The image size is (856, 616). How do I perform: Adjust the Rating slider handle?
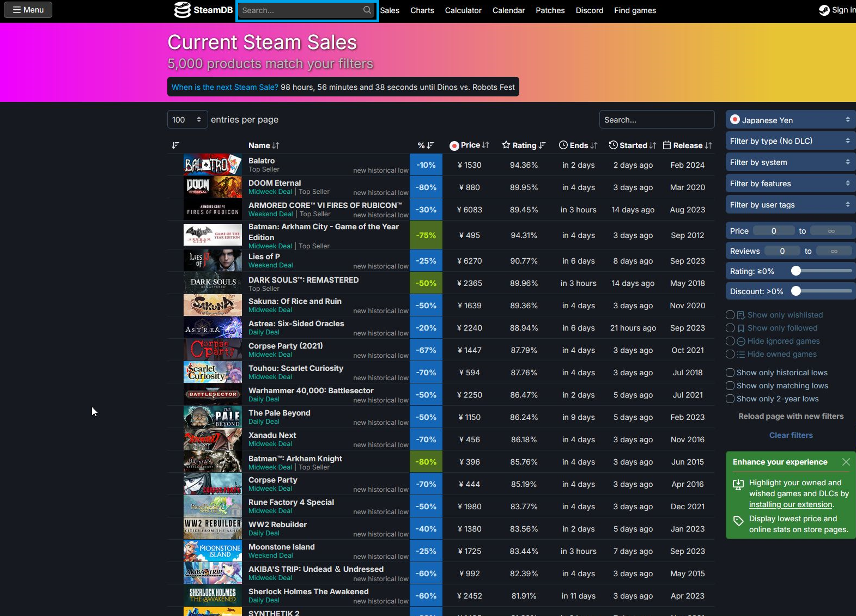[796, 271]
